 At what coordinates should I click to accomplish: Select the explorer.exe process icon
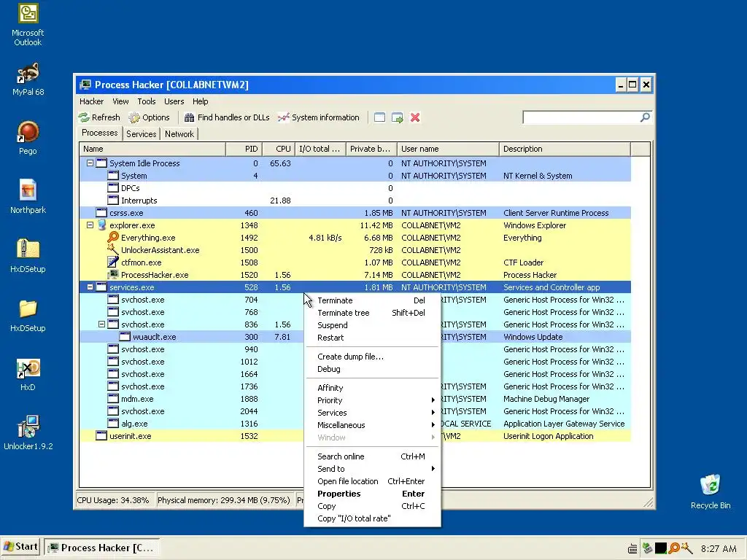[101, 225]
